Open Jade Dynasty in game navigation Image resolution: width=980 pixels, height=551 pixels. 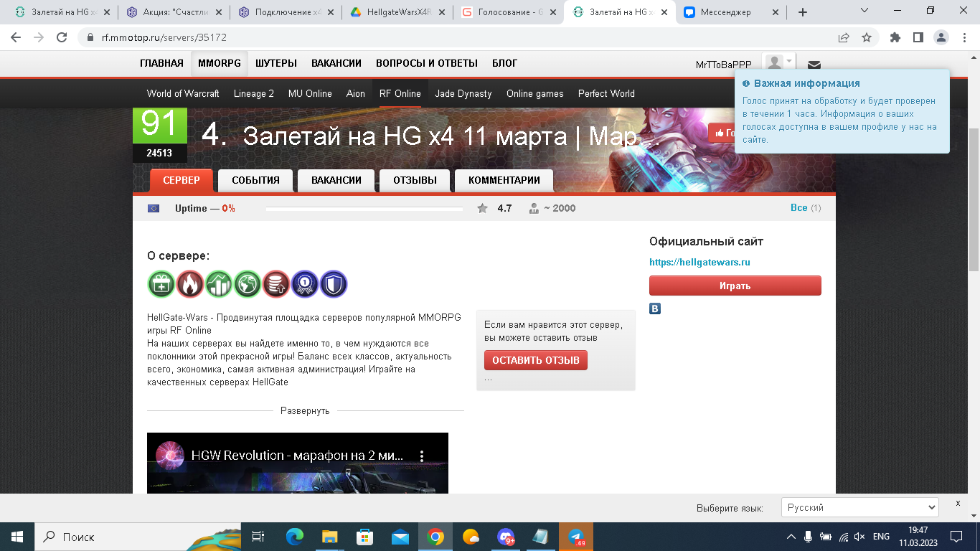pos(463,93)
